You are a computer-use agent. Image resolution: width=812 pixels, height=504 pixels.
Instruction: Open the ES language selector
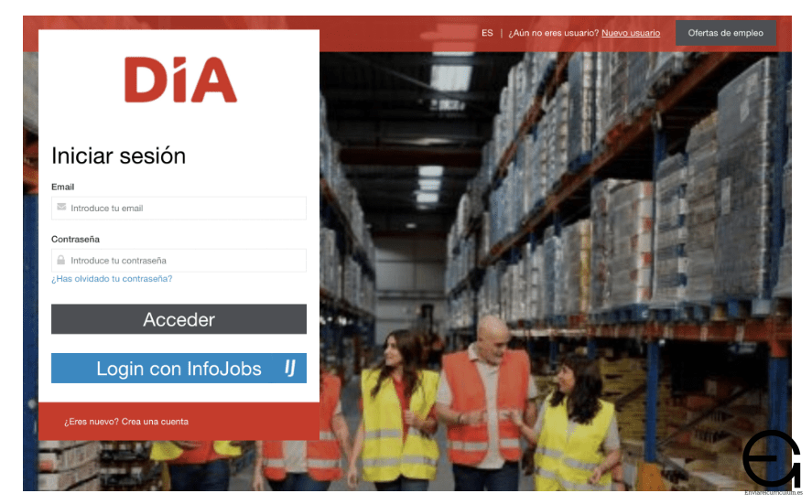[x=487, y=33]
